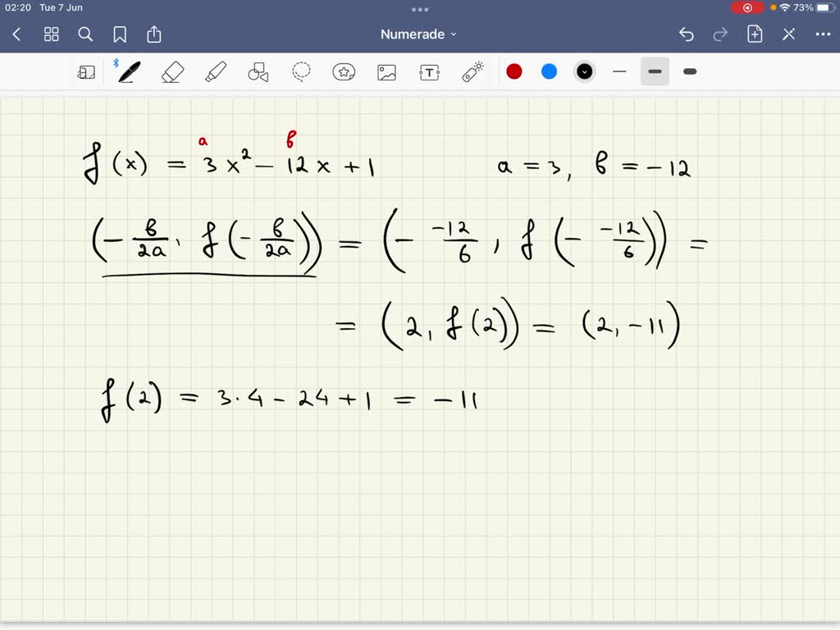
Task: Choose the red pen color
Action: click(514, 72)
